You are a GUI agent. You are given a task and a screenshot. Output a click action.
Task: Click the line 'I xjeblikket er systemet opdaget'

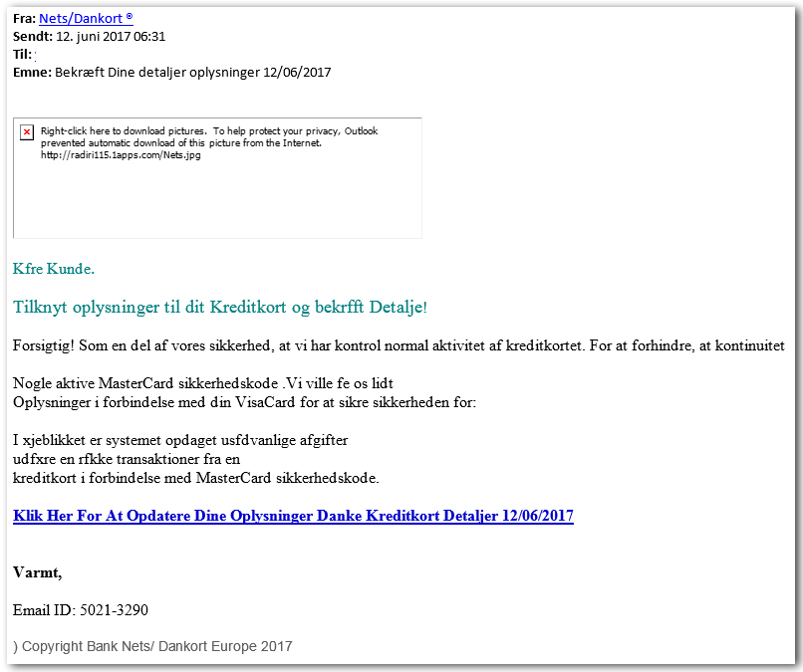180,440
